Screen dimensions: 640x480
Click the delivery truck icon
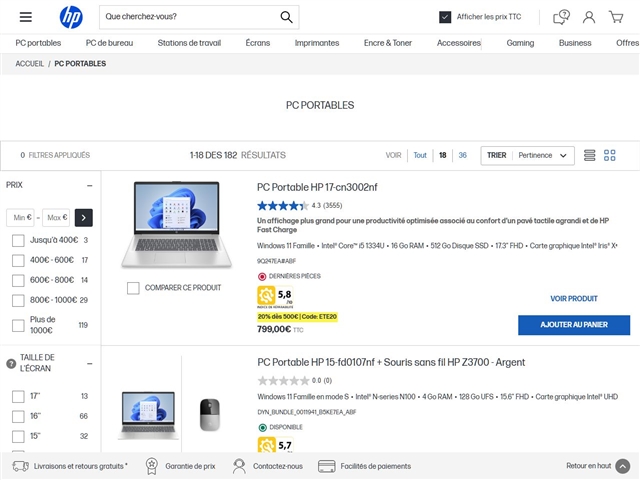point(20,466)
